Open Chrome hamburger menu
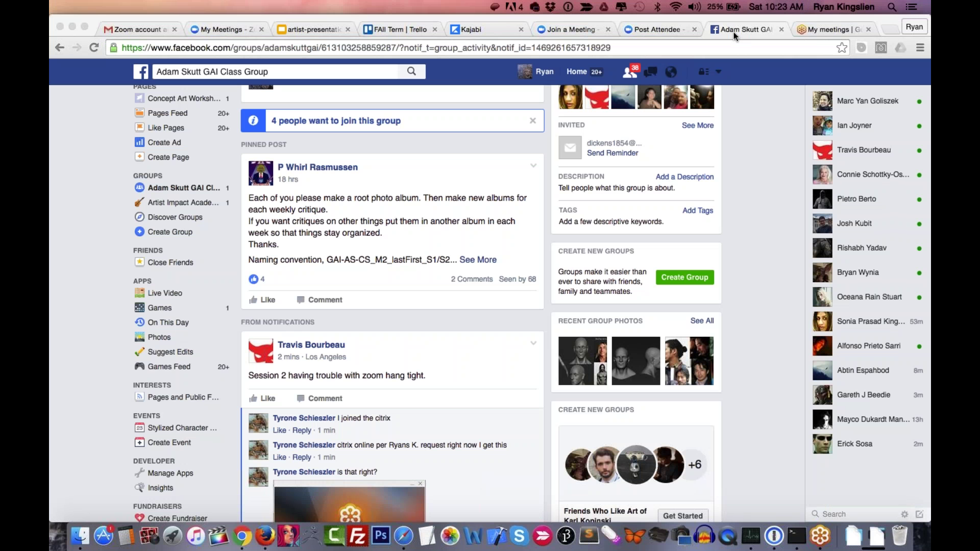 920,47
